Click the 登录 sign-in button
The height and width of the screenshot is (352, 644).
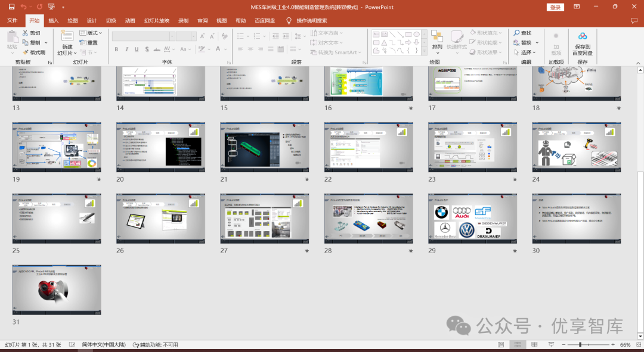pyautogui.click(x=555, y=7)
